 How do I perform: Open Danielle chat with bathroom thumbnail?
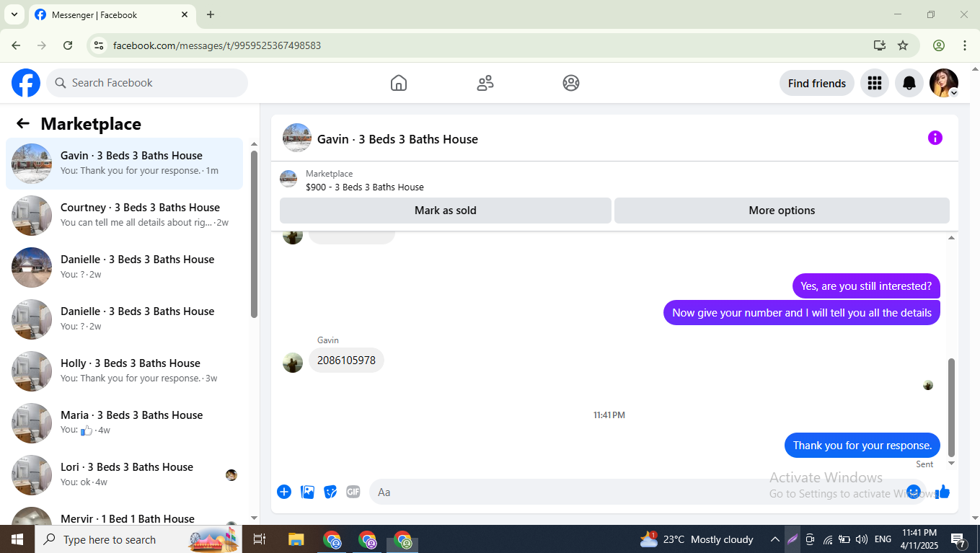coord(125,319)
